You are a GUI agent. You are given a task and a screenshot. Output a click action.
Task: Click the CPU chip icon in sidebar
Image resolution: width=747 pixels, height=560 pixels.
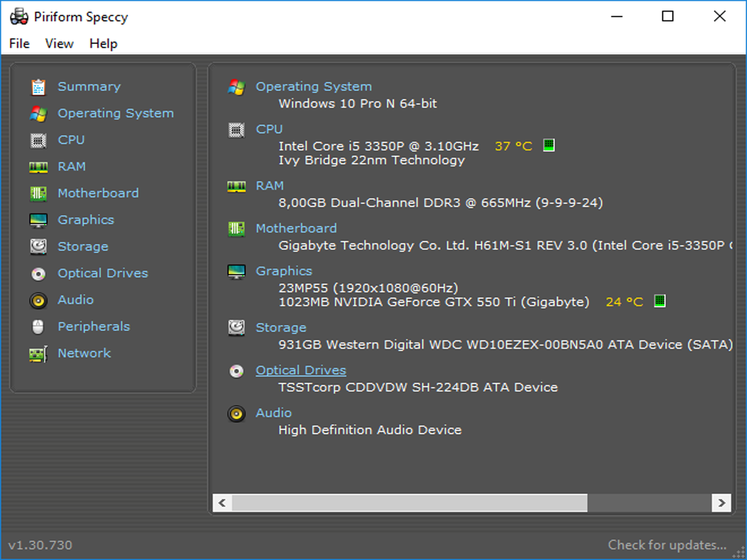[x=38, y=140]
